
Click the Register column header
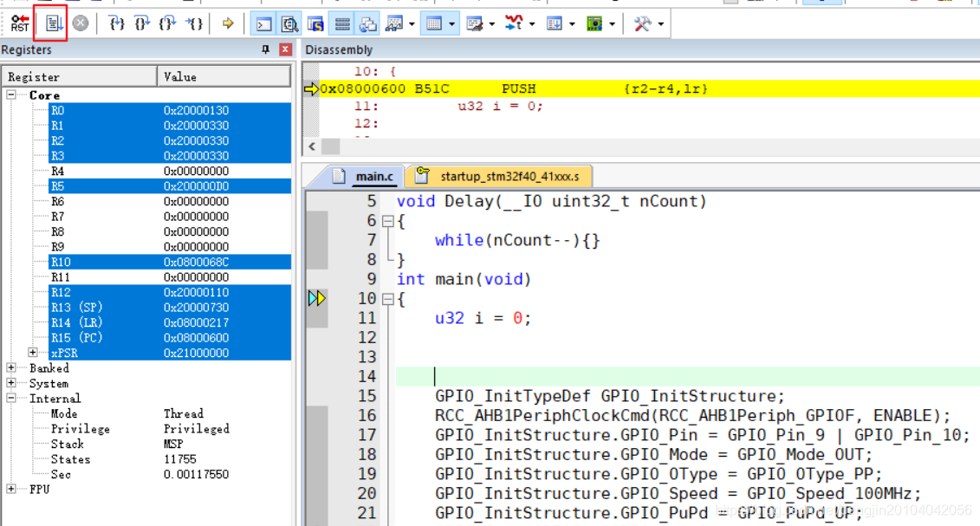point(80,77)
